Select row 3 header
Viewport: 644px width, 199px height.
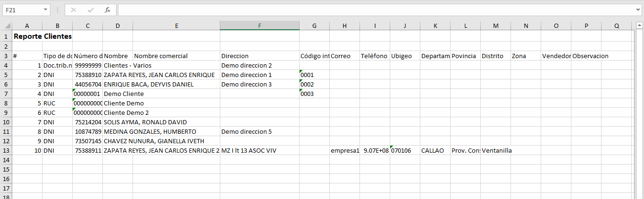(x=6, y=56)
